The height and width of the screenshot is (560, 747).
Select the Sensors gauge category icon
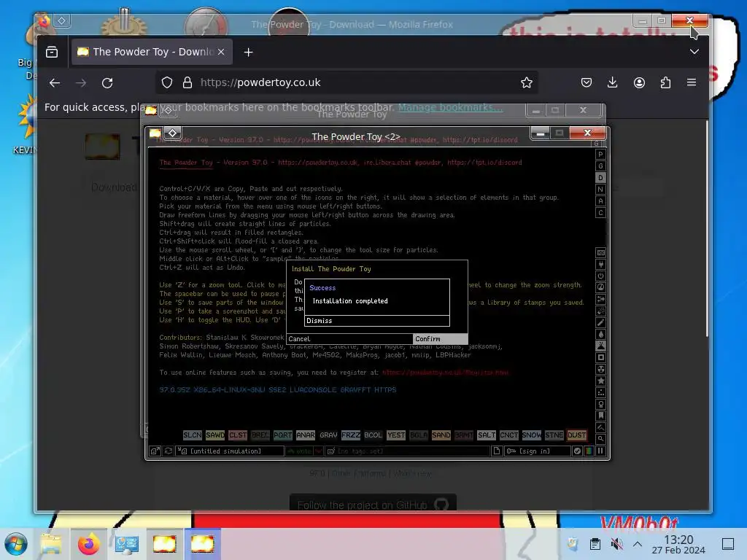pos(601,287)
